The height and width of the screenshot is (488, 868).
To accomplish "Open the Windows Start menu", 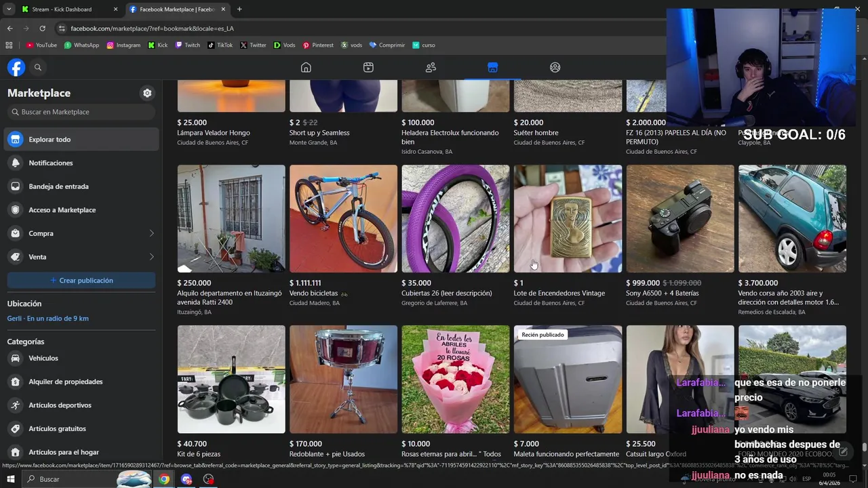I will (11, 479).
